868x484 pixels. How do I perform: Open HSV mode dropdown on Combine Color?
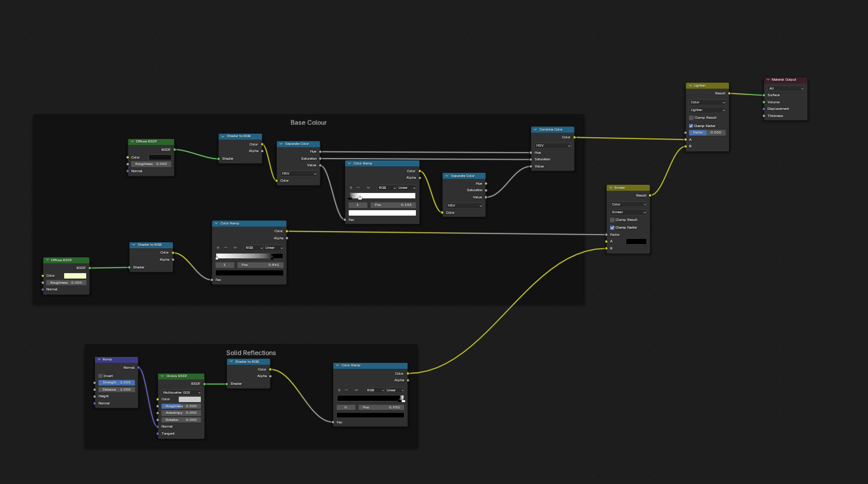[553, 145]
